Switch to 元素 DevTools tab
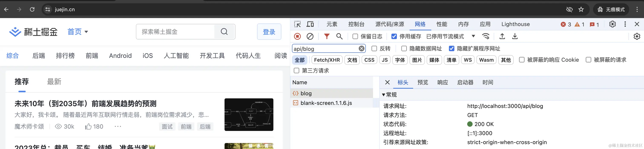The height and width of the screenshot is (149, 644). [x=332, y=24]
